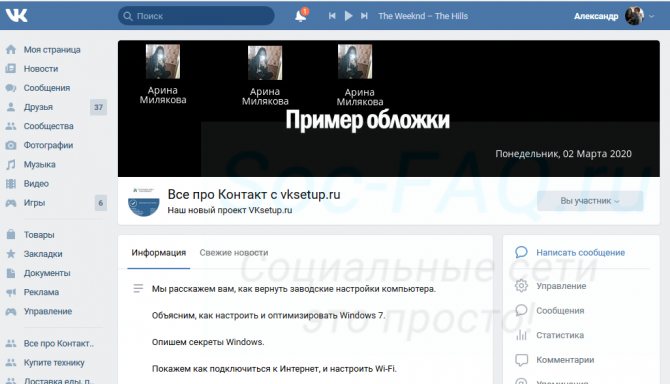Click the status Наш новый проект VKsetup.ru
This screenshot has height=384, width=670.
[x=230, y=210]
